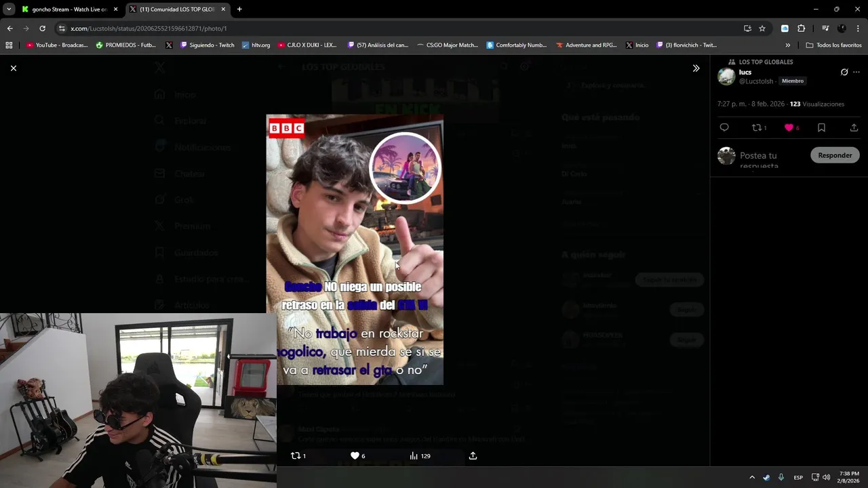Open the Grok explain icon on lucs post

844,72
